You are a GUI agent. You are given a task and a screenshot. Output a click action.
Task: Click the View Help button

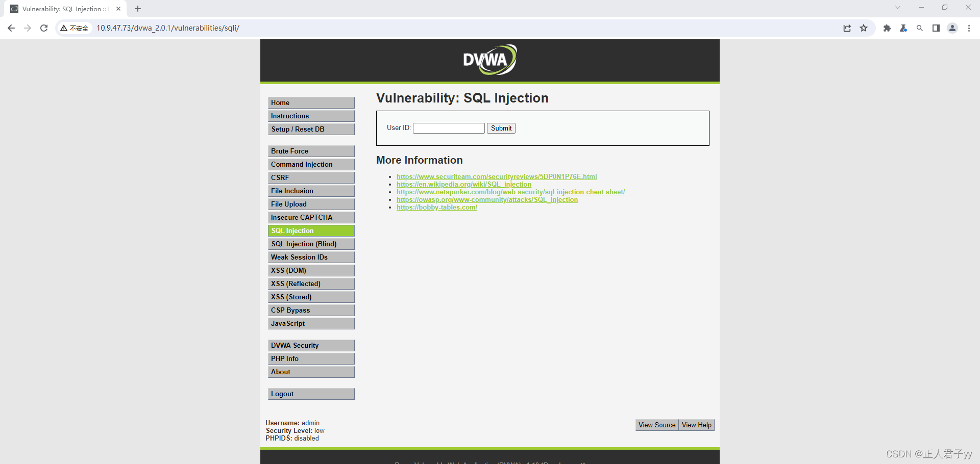pyautogui.click(x=697, y=425)
